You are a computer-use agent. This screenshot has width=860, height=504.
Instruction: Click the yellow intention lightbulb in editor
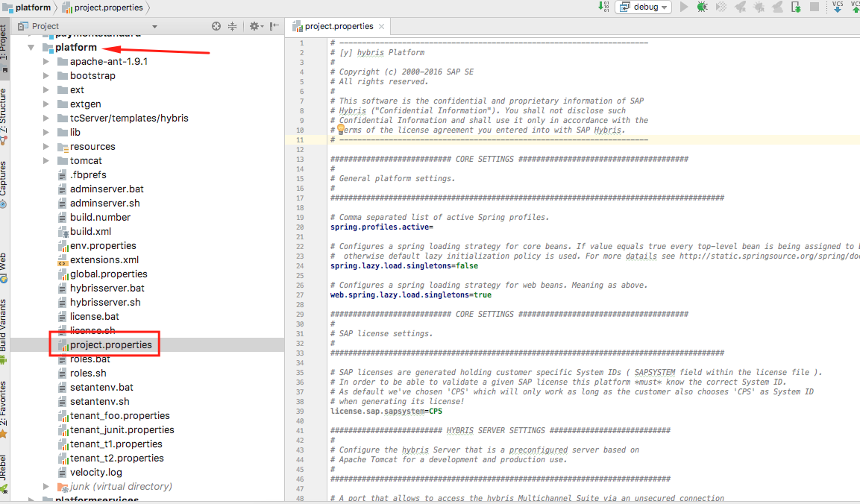coord(341,129)
